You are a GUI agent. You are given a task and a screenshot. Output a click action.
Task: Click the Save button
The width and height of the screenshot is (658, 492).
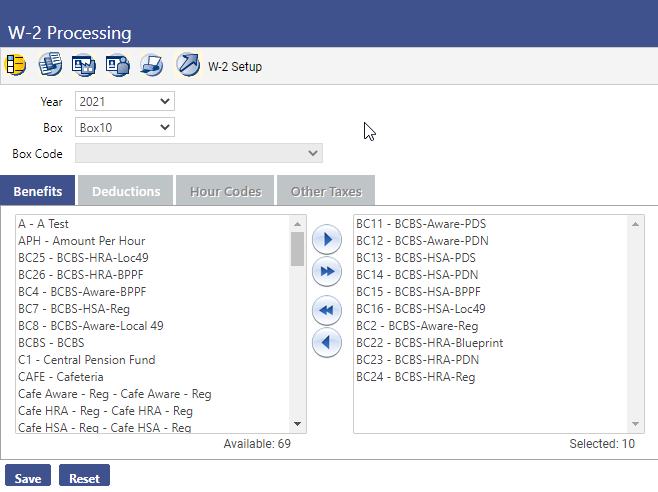tap(28, 478)
